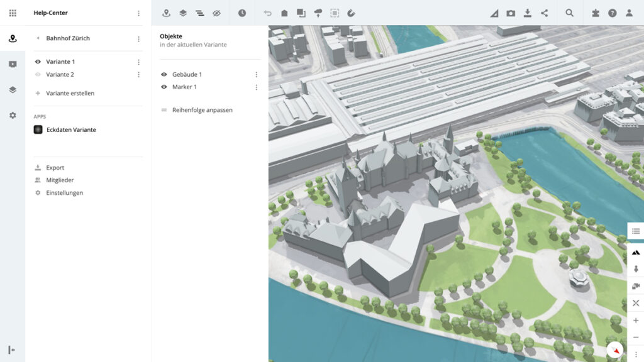Click Reihenfolge anpassen
The height and width of the screenshot is (362, 644).
(202, 110)
